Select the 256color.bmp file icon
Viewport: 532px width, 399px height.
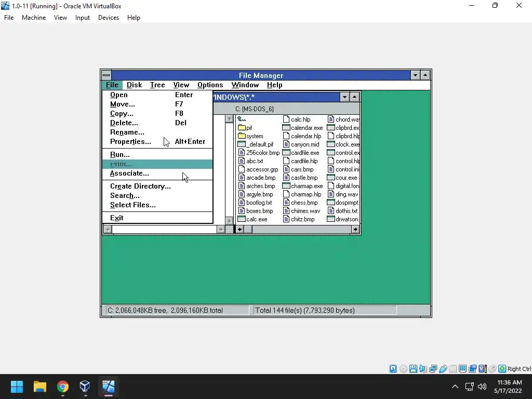(x=242, y=153)
